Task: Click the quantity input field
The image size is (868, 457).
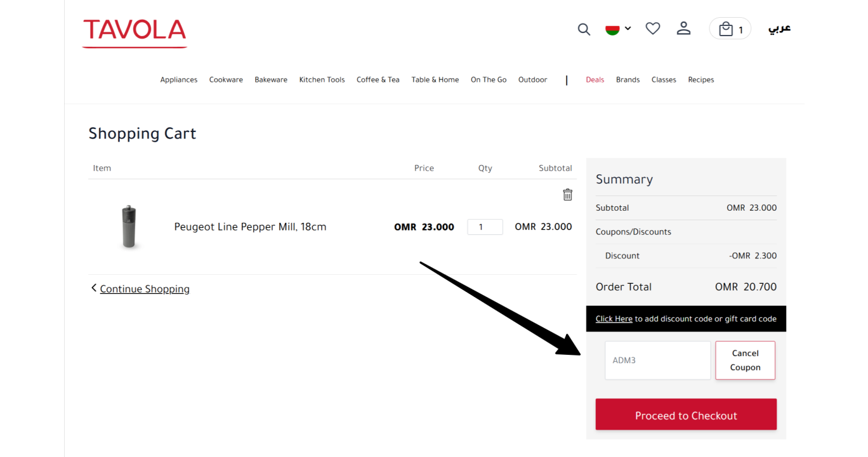Action: [485, 227]
